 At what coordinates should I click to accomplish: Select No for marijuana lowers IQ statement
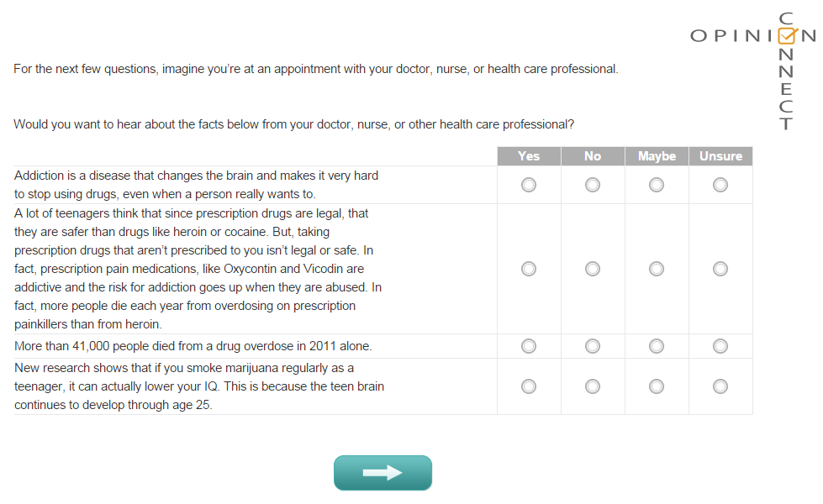click(x=593, y=386)
